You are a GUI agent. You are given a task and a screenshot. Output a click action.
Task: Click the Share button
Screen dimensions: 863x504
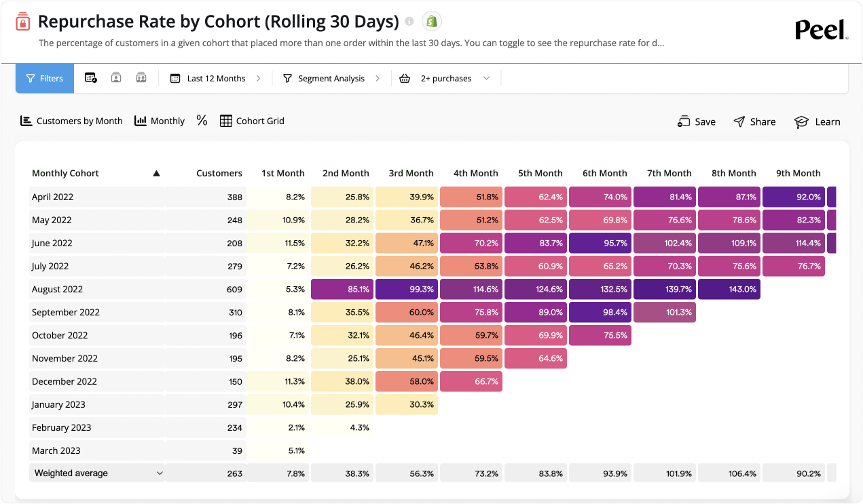tap(754, 121)
